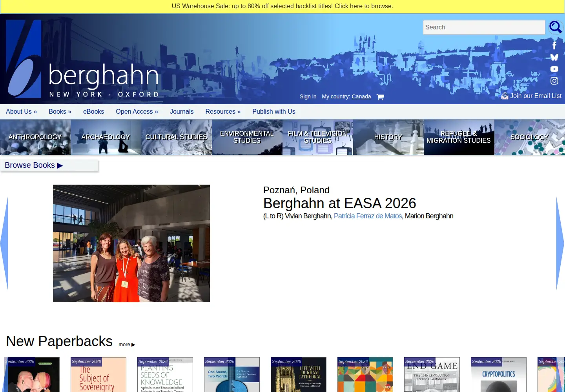Open The Subject of Sovereignty book cover
This screenshot has width=565, height=392.
[98, 375]
